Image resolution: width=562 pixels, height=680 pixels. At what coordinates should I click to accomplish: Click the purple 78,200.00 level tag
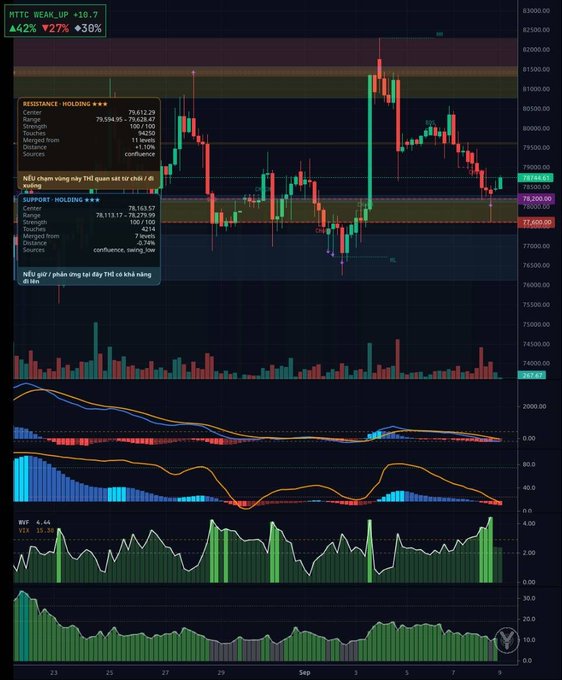(536, 199)
